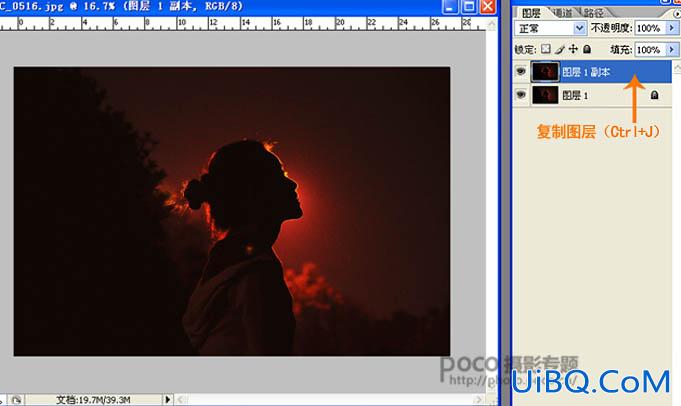681x406 pixels.
Task: Click the status bar icon left of 文档
Action: [x=16, y=399]
